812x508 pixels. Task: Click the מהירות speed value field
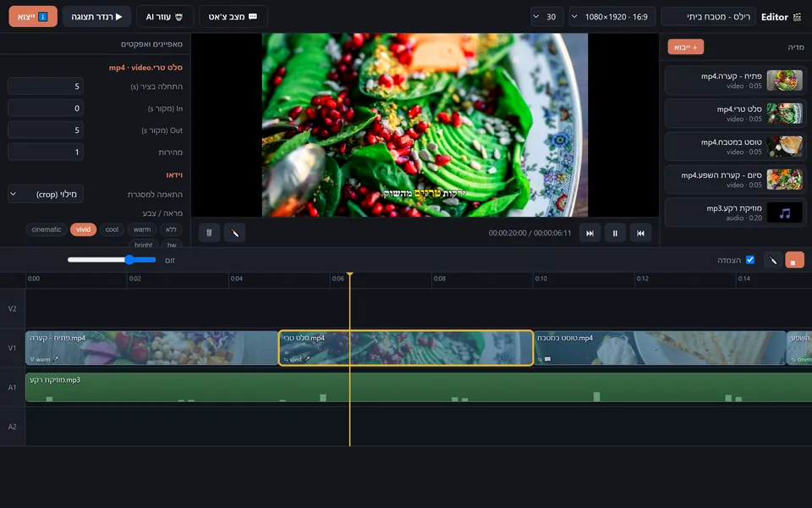(x=46, y=152)
